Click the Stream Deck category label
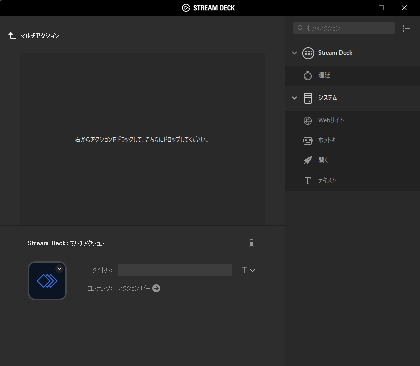The image size is (420, 366). coord(335,53)
